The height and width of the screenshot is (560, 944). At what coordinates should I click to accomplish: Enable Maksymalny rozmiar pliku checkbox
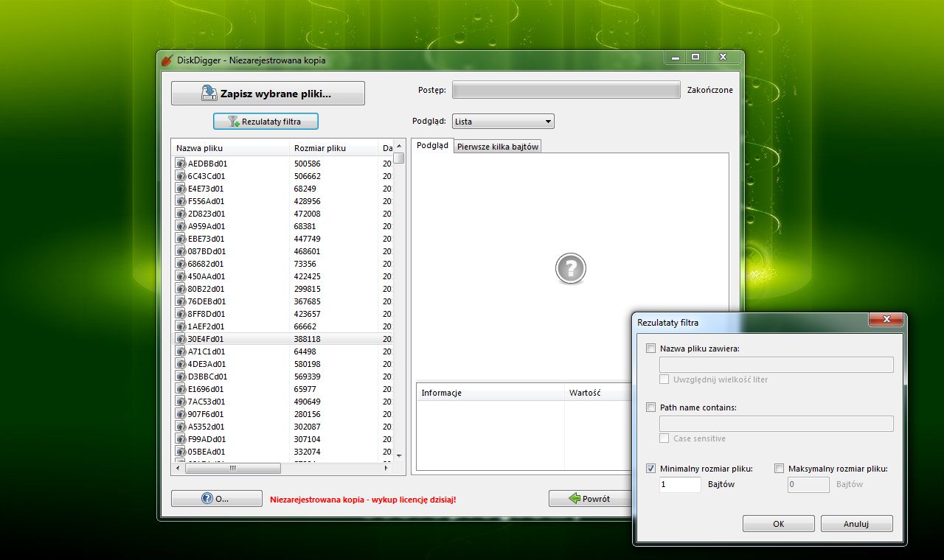(779, 468)
